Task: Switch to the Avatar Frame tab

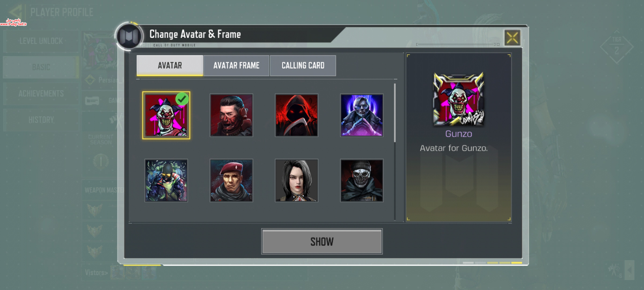Action: (x=236, y=66)
